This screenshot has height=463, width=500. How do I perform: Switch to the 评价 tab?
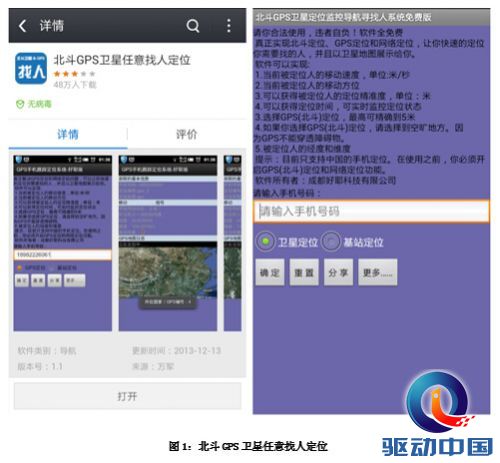(x=187, y=134)
